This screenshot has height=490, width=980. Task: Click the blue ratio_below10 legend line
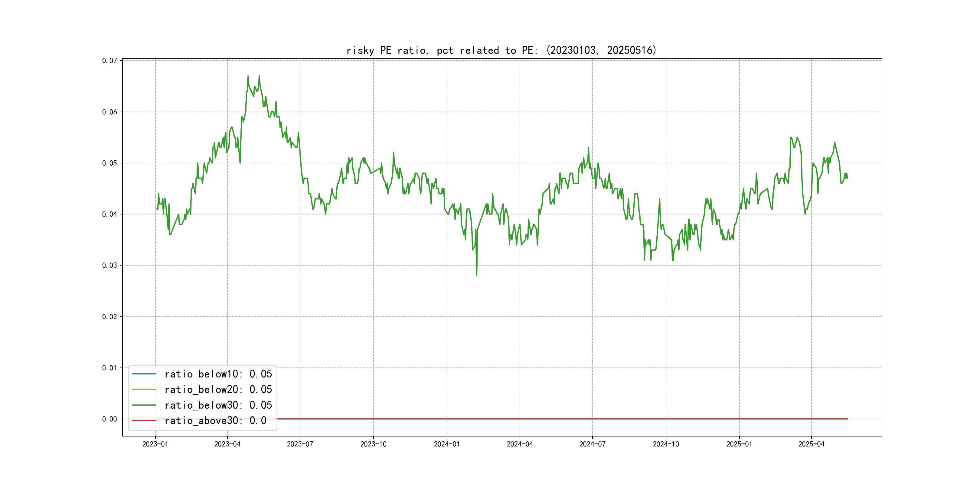pyautogui.click(x=144, y=374)
